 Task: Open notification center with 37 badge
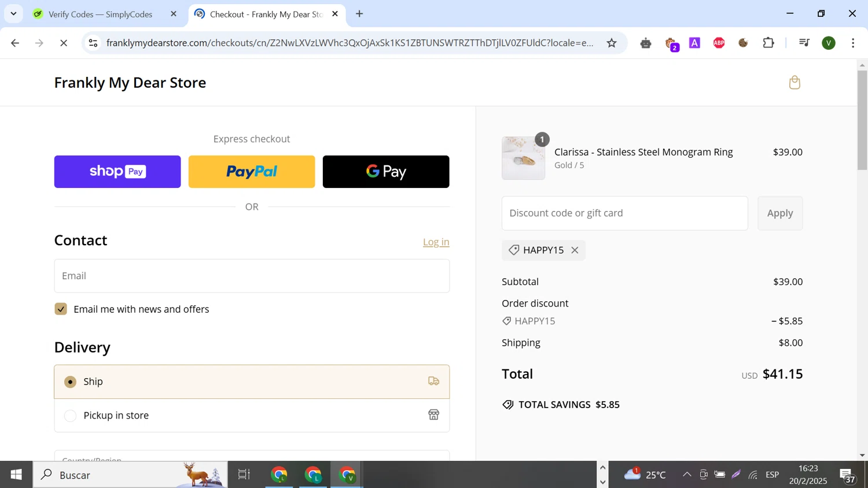click(848, 475)
